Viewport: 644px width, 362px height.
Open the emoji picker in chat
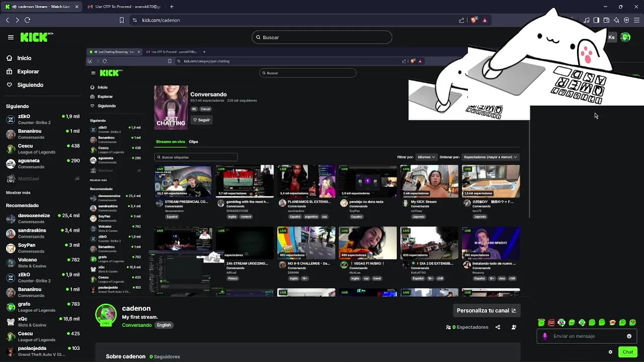coord(629,336)
